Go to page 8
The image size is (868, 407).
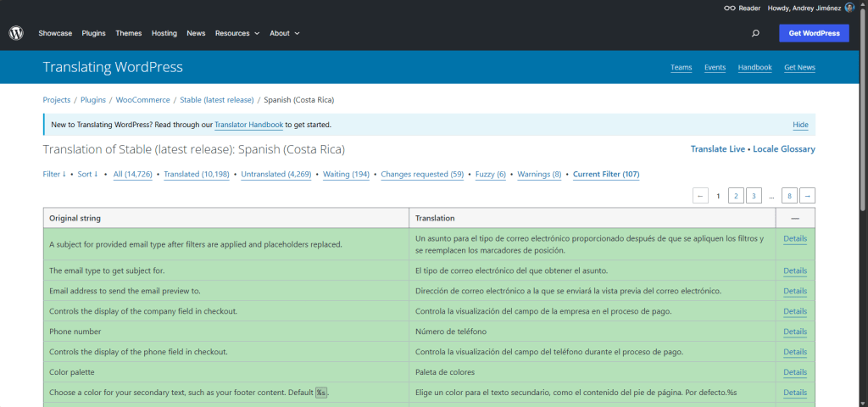(x=789, y=196)
